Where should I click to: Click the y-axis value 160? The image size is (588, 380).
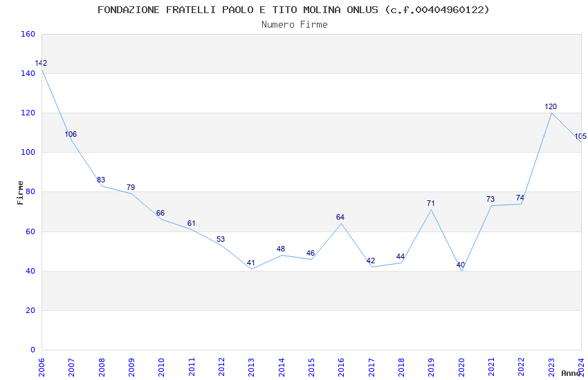[x=28, y=34]
